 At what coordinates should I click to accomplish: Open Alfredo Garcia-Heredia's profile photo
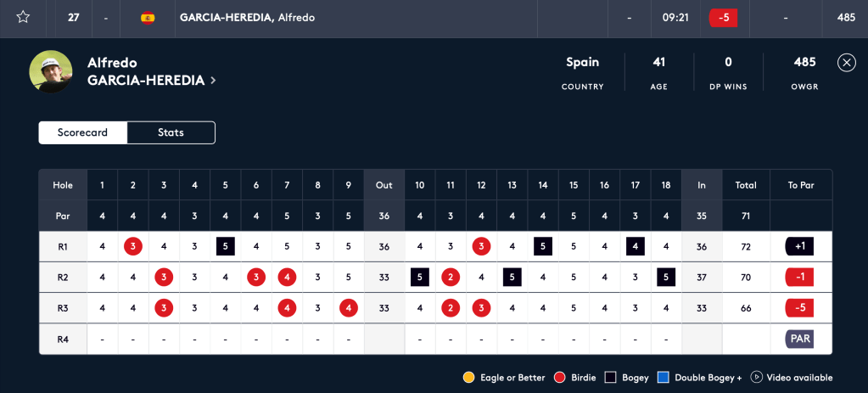51,71
